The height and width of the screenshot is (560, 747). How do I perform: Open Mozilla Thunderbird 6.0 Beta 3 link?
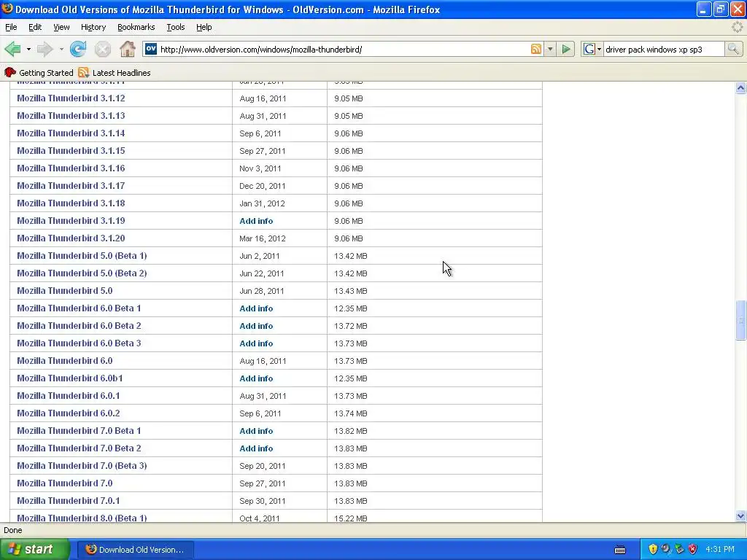(x=79, y=343)
